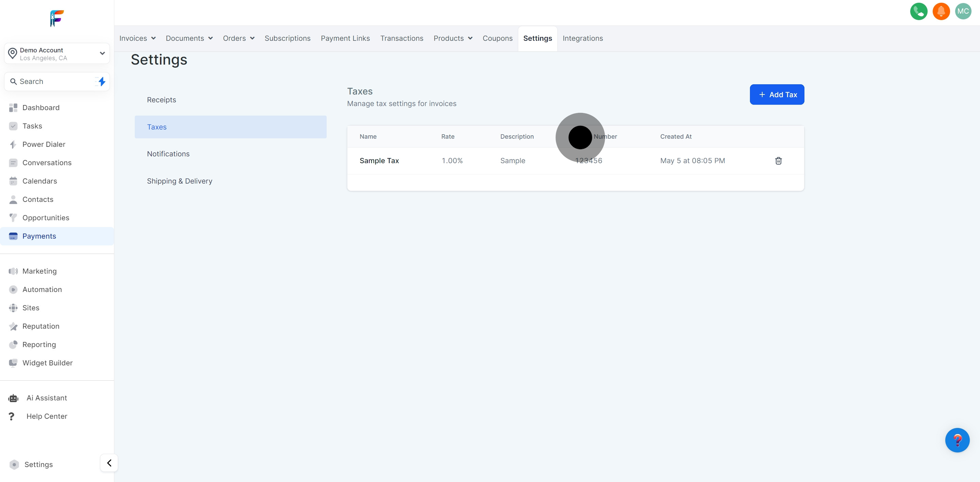
Task: Open the orange notifications bell
Action: [941, 12]
